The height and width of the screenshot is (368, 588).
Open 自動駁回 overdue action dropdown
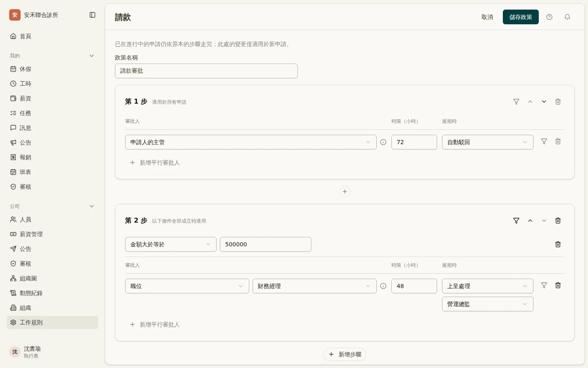click(x=487, y=142)
